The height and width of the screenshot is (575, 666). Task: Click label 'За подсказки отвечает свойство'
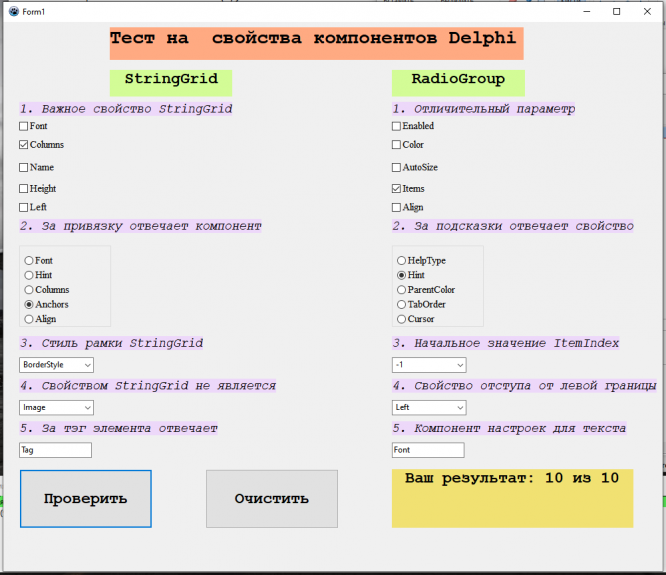point(513,226)
